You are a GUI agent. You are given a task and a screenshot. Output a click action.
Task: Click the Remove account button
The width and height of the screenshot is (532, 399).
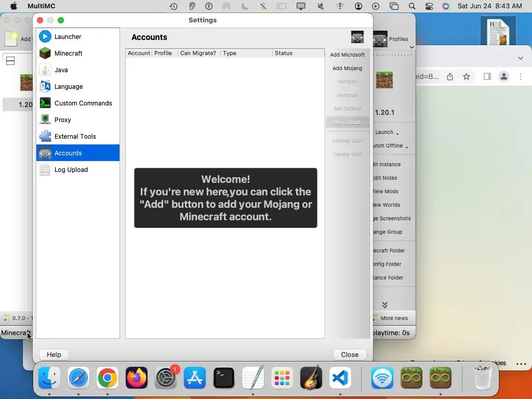tap(348, 96)
